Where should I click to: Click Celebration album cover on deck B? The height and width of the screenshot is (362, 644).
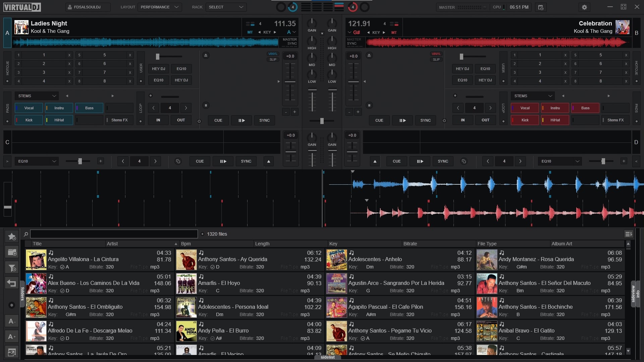[622, 27]
